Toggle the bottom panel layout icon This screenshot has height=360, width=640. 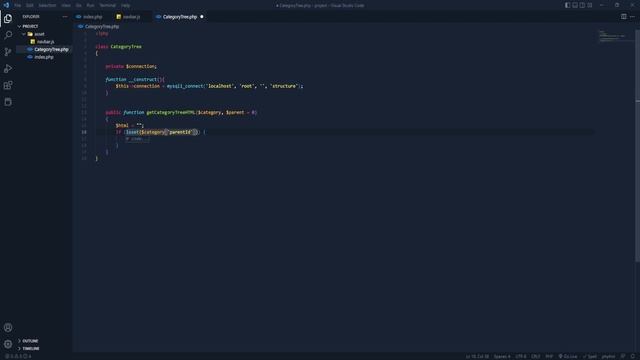tap(575, 5)
